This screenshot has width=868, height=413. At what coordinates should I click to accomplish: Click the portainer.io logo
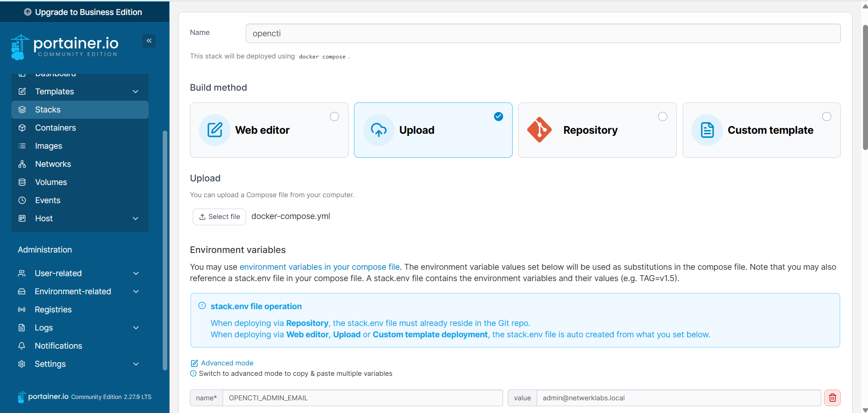coord(64,47)
